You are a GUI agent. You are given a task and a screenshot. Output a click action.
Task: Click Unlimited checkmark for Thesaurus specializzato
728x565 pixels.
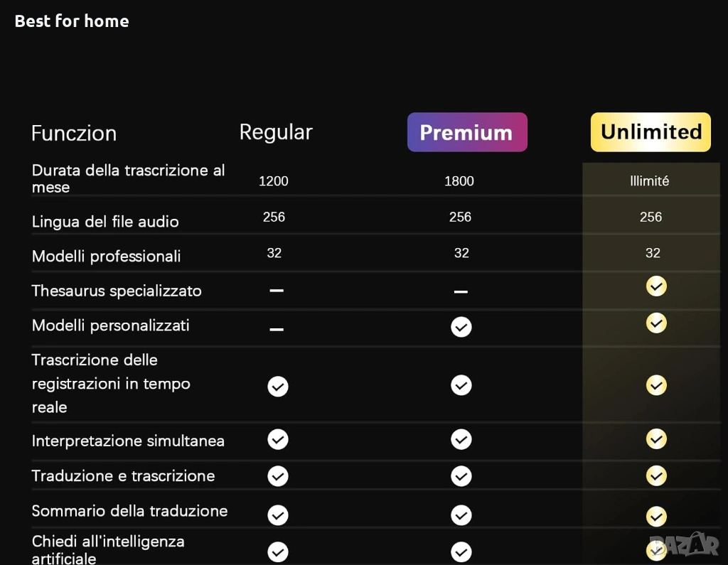point(656,286)
